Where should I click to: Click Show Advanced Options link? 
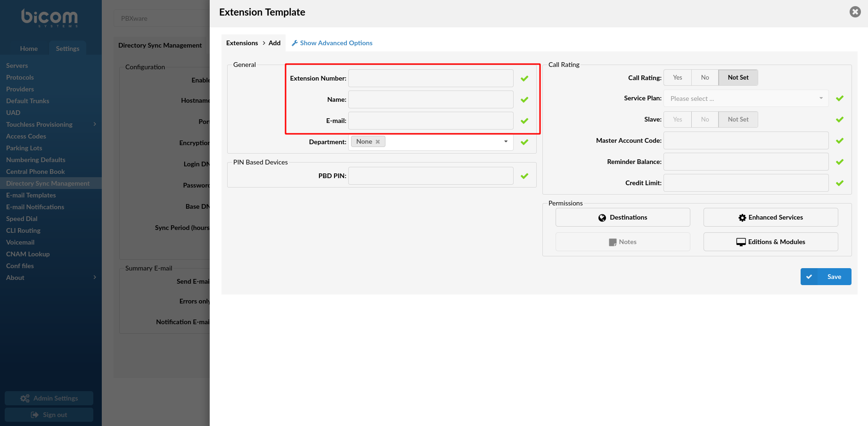(336, 43)
